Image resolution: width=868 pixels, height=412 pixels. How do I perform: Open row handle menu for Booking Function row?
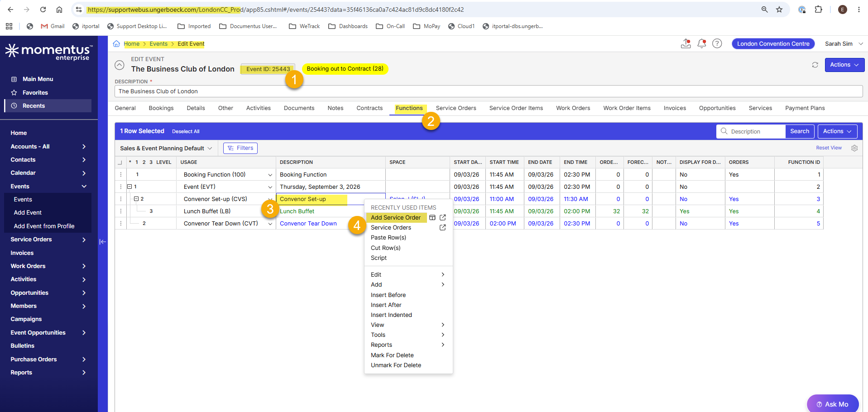point(121,175)
